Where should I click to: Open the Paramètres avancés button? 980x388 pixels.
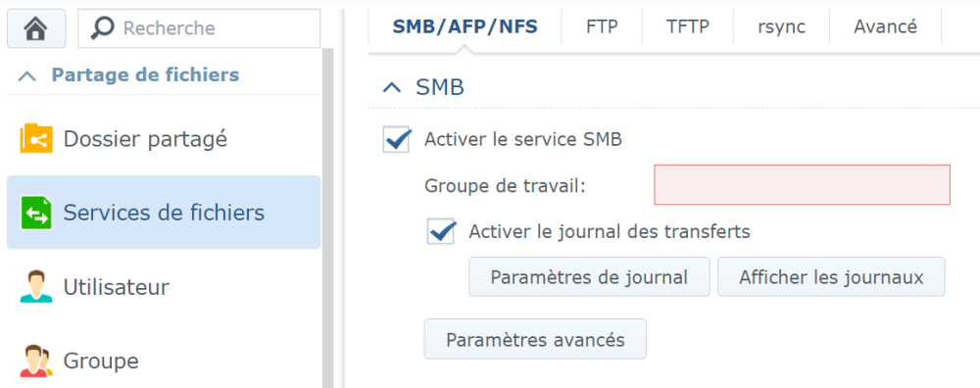click(535, 339)
